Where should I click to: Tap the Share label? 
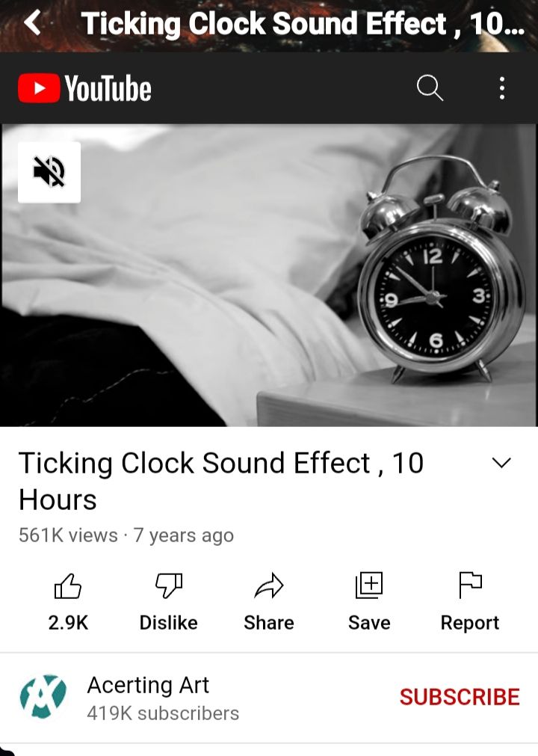coord(269,622)
